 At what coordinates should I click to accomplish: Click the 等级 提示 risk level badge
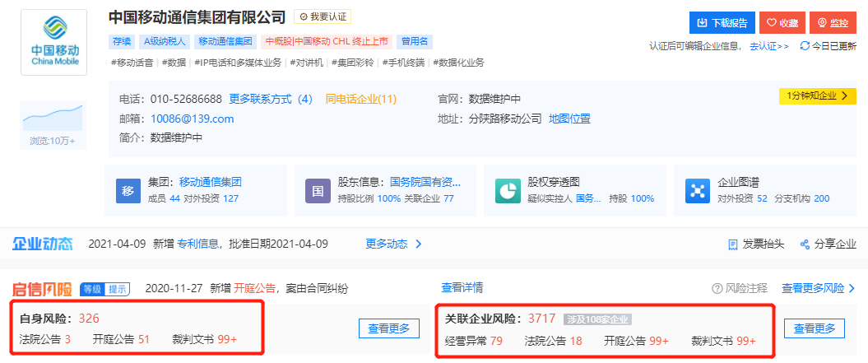click(104, 288)
